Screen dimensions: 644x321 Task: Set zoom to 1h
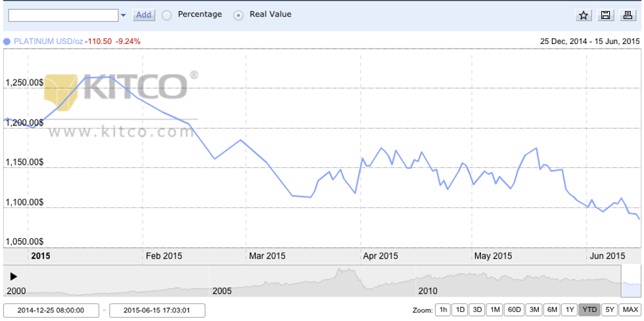coord(444,310)
